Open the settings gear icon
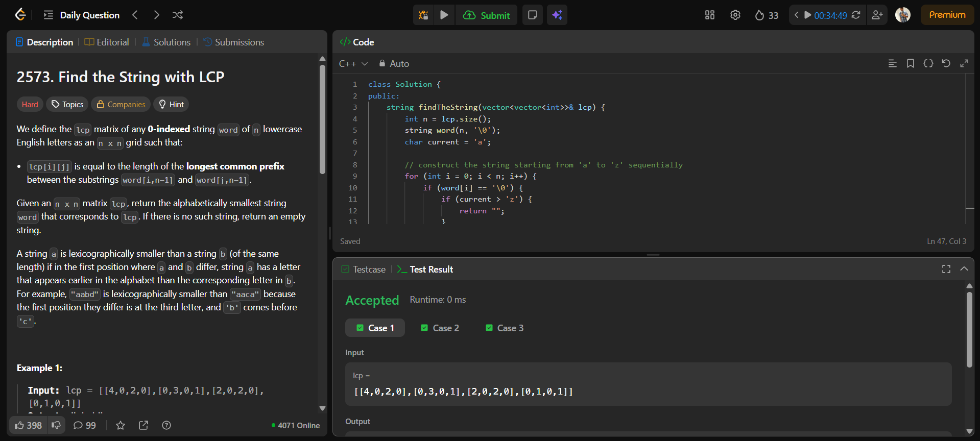The width and height of the screenshot is (980, 441). (x=735, y=15)
